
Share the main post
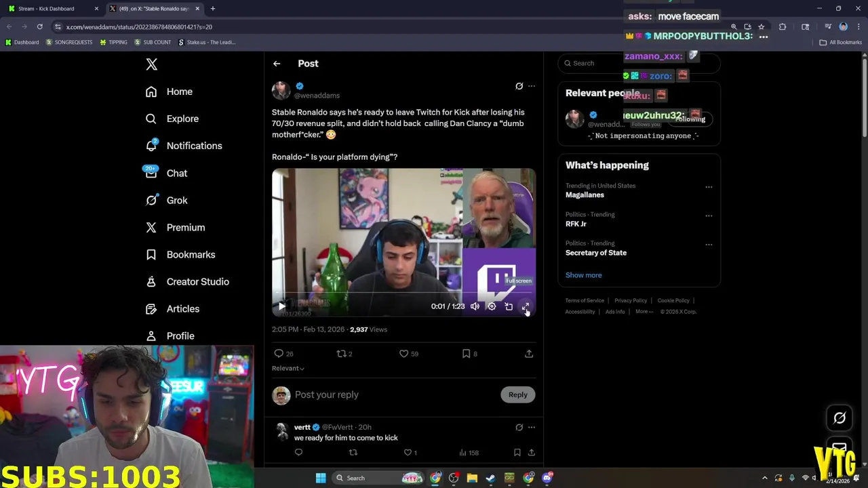coord(529,354)
